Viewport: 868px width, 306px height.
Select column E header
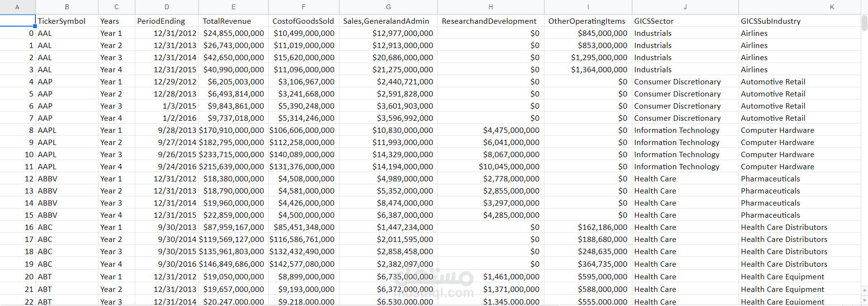[233, 7]
